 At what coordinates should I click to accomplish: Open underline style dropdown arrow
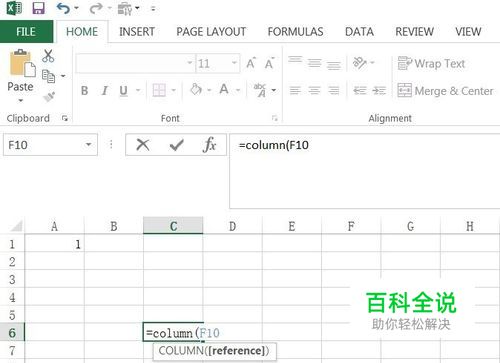pos(138,90)
